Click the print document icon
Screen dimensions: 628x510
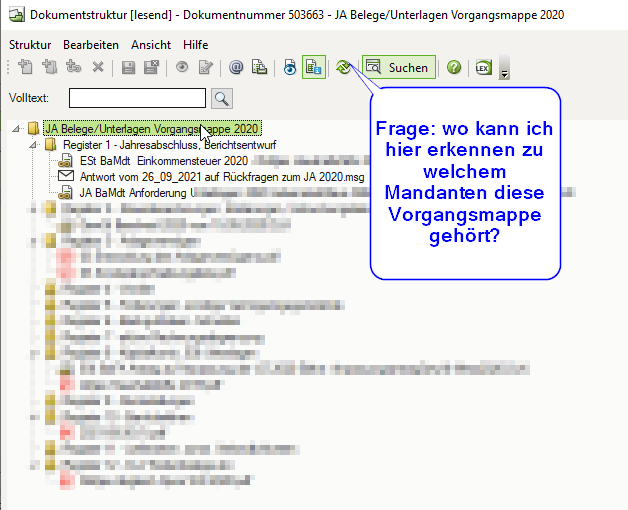pyautogui.click(x=260, y=67)
